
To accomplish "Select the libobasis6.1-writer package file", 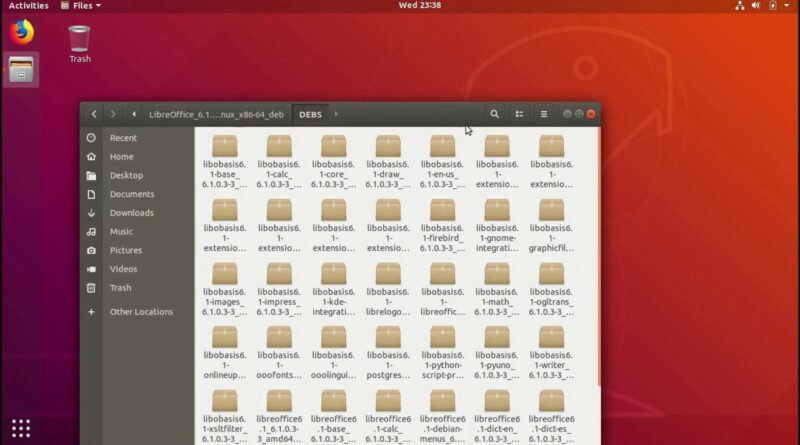I will tap(552, 352).
